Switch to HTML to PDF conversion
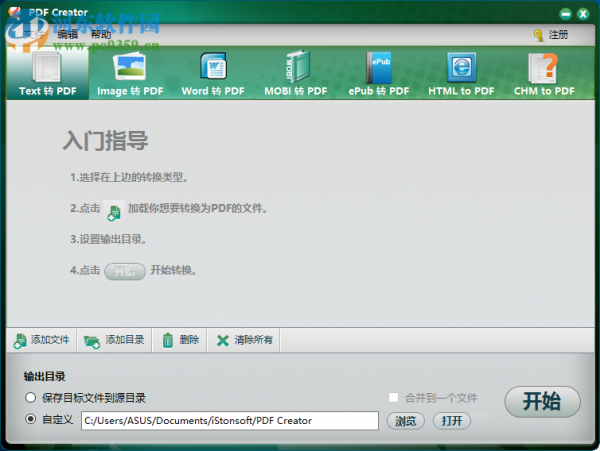600x451 pixels. click(461, 74)
